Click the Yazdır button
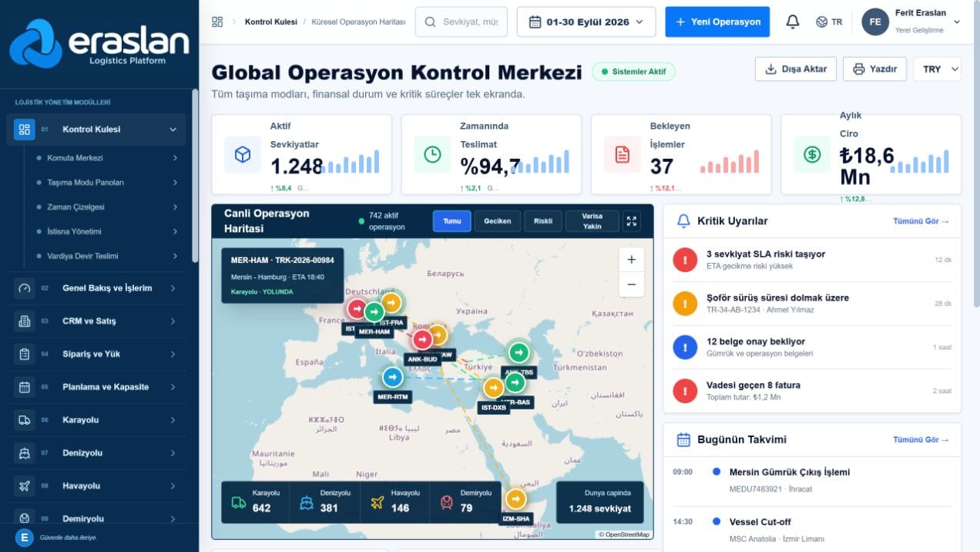This screenshot has width=980, height=552. pyautogui.click(x=874, y=69)
